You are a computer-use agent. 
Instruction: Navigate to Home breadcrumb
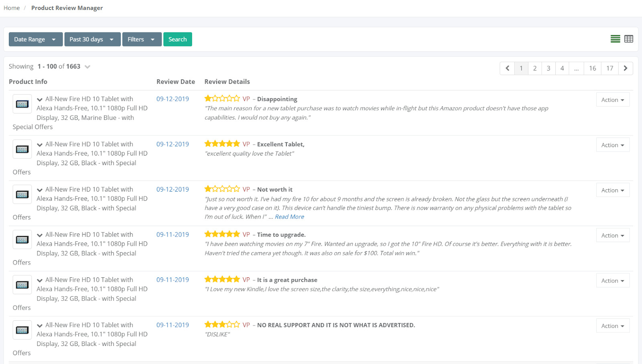[x=12, y=8]
